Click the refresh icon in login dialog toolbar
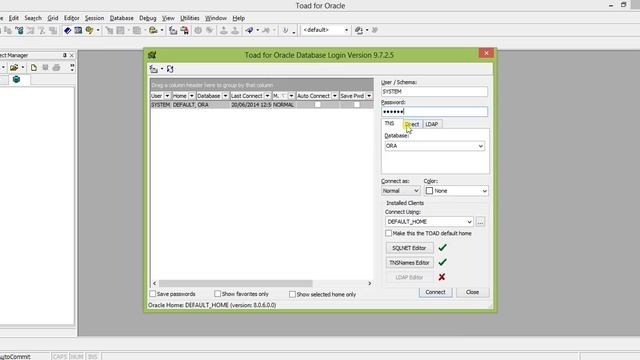 pyautogui.click(x=170, y=69)
